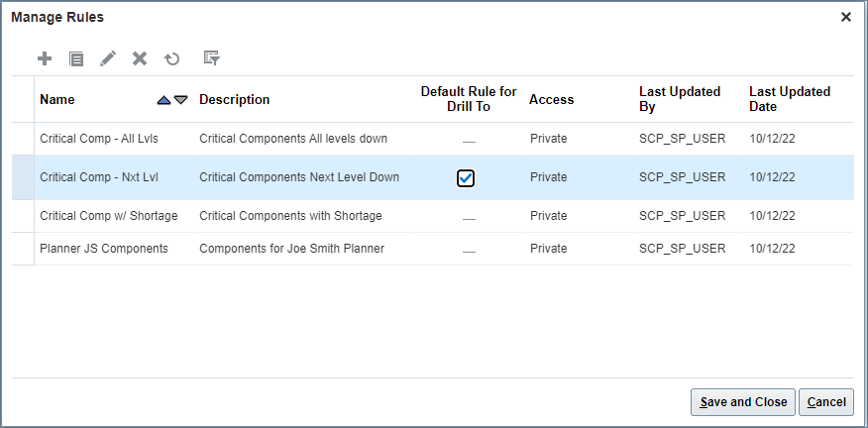This screenshot has width=868, height=428.
Task: Click the Last Updated Date column header
Action: (789, 99)
